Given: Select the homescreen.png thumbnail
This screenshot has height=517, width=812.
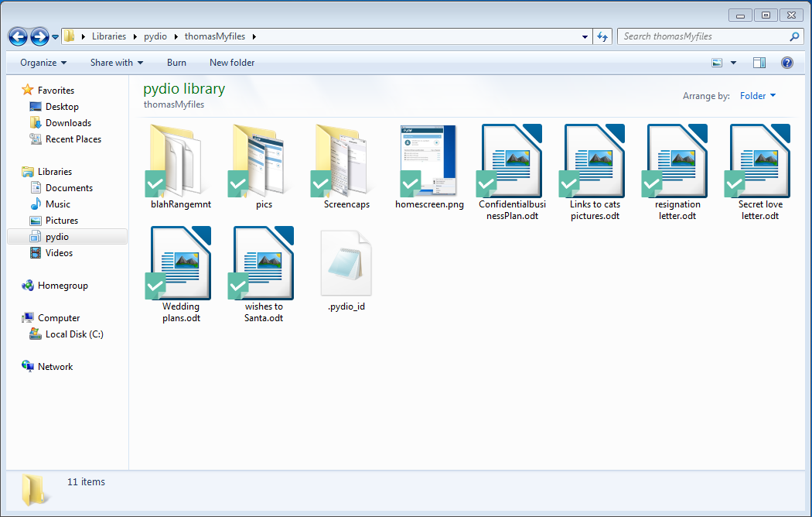Looking at the screenshot, I should [x=428, y=161].
